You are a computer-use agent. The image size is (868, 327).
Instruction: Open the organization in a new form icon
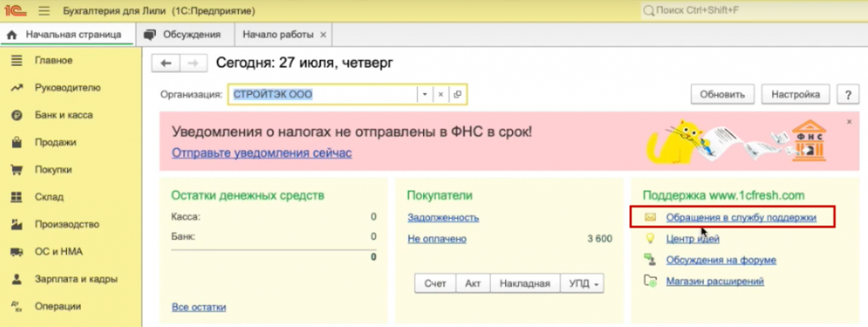point(457,95)
